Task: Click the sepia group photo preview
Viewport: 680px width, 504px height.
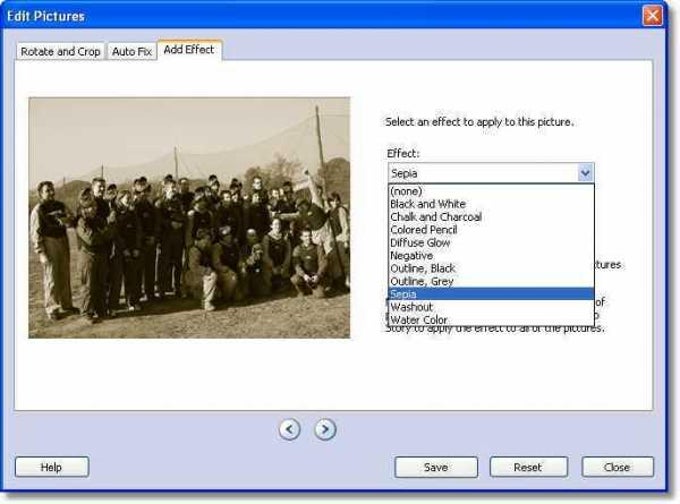Action: [189, 218]
